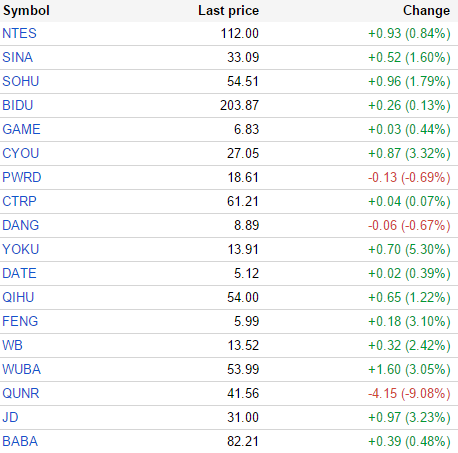Open the BABA symbol link
458x453 pixels.
click(x=20, y=441)
